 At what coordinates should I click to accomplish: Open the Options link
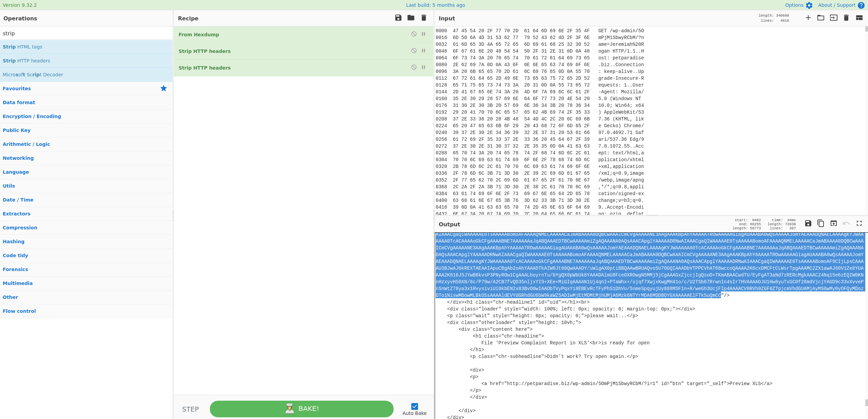[794, 5]
